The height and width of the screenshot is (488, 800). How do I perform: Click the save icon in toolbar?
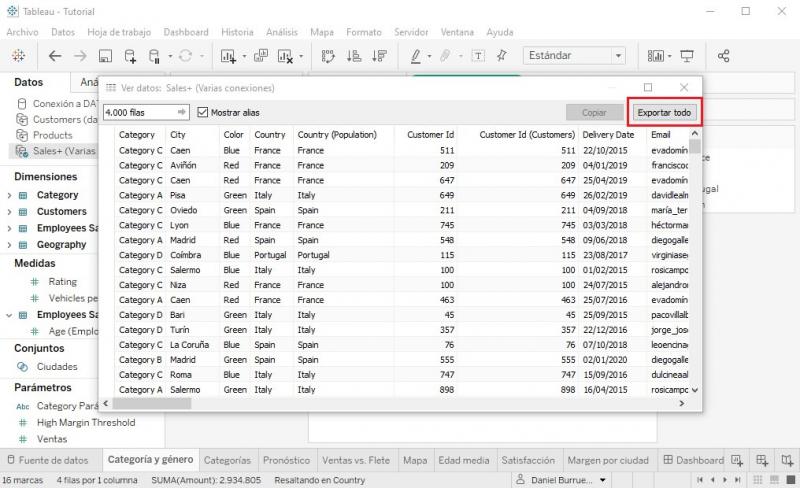coord(105,56)
